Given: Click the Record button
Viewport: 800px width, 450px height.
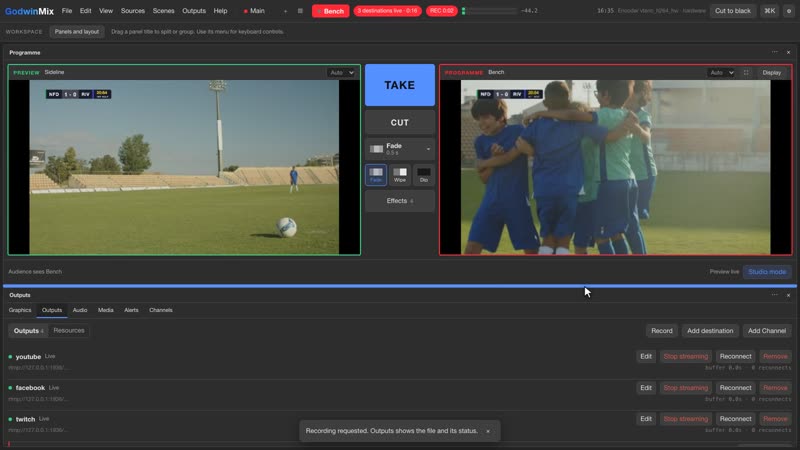Looking at the screenshot, I should click(662, 331).
